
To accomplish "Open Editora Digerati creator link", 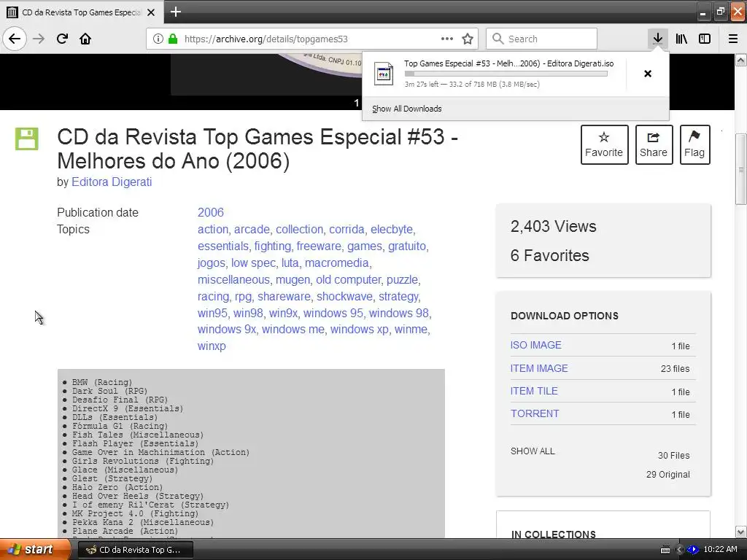I will [x=112, y=182].
